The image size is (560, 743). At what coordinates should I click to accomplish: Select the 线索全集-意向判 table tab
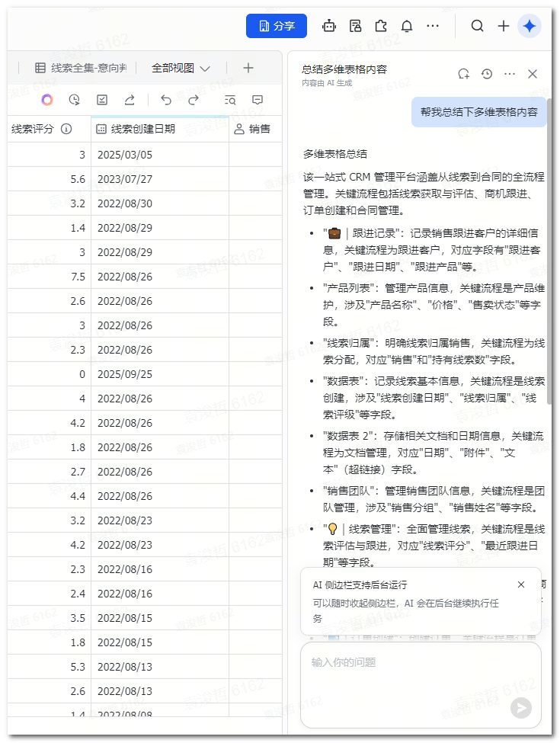click(x=81, y=69)
